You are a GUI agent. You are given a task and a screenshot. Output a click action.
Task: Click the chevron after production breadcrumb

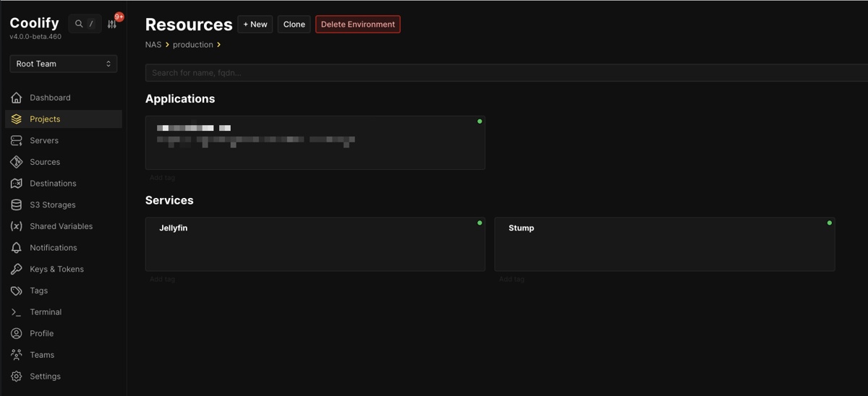219,45
